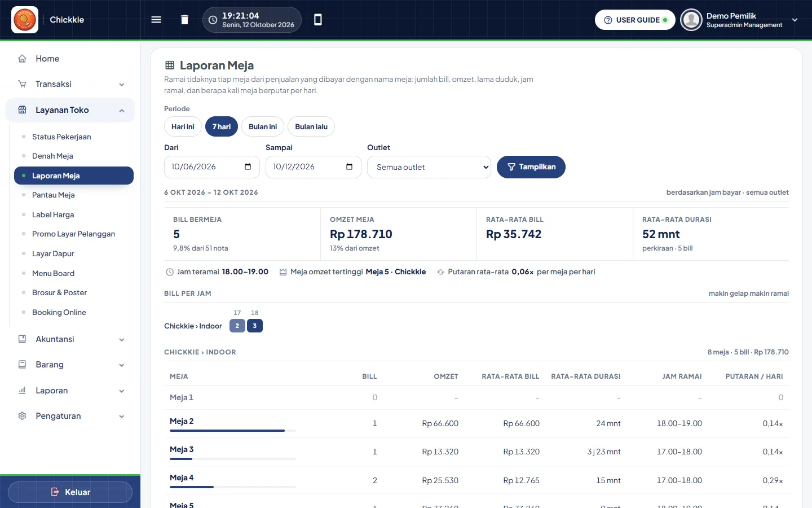Open the Semua outlet dropdown

point(429,167)
